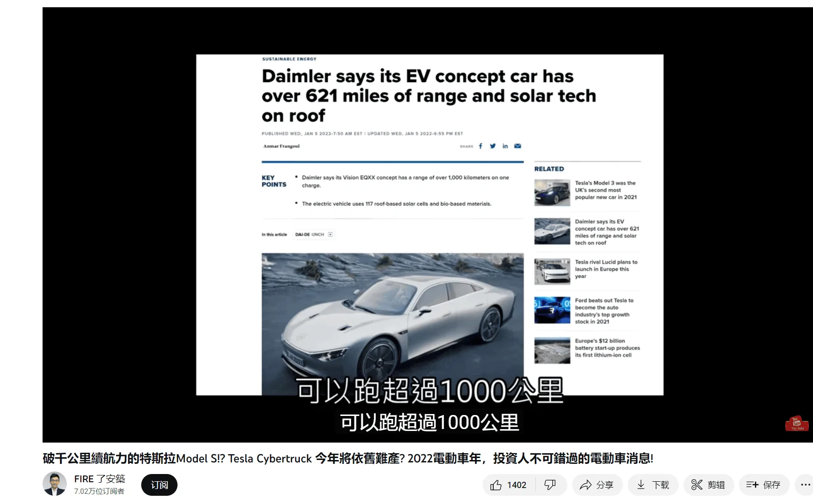
Task: Click the LinkedIn share icon in article
Action: tap(505, 146)
